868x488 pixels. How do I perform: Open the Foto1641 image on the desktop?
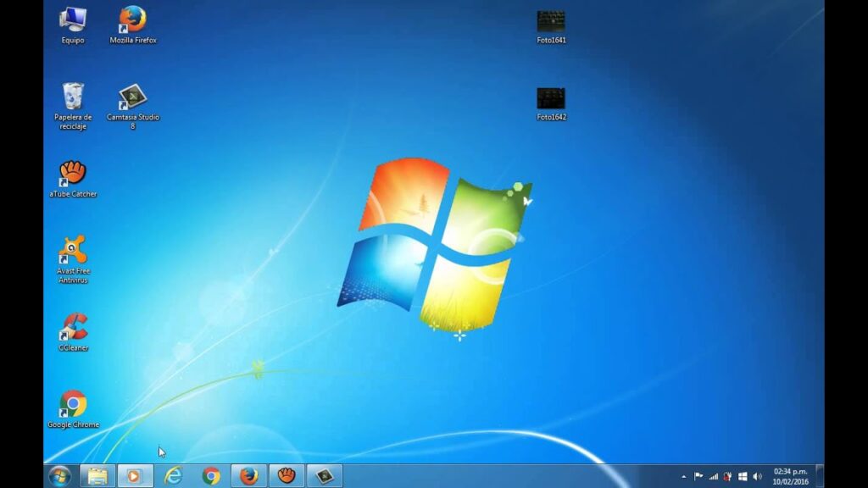click(x=550, y=21)
